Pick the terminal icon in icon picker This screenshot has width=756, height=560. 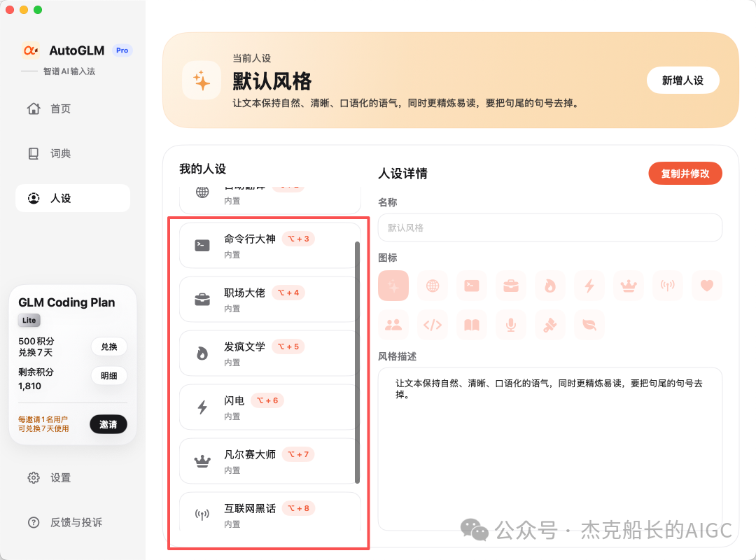point(472,286)
